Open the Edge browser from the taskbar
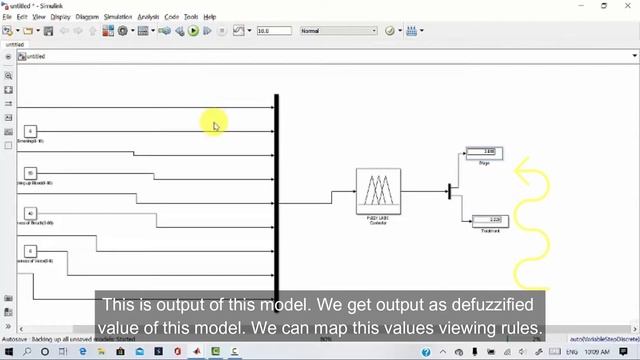Viewport: 640px width, 360px height. [83, 351]
